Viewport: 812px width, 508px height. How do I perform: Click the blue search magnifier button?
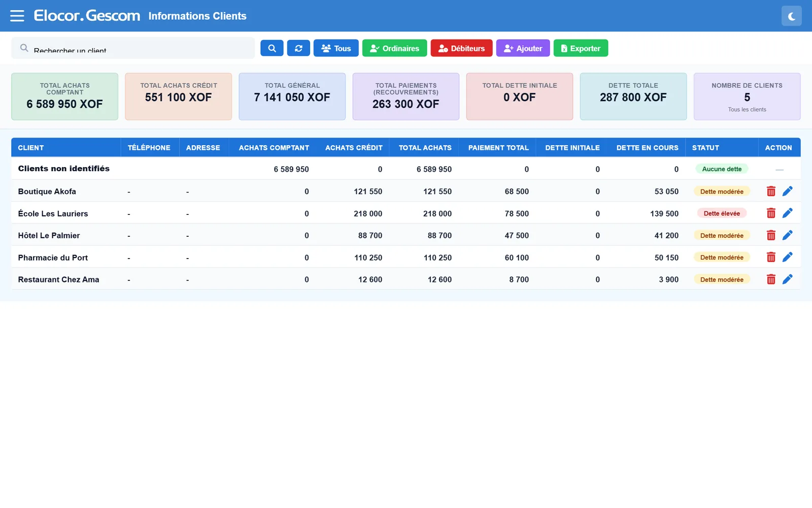(x=272, y=48)
